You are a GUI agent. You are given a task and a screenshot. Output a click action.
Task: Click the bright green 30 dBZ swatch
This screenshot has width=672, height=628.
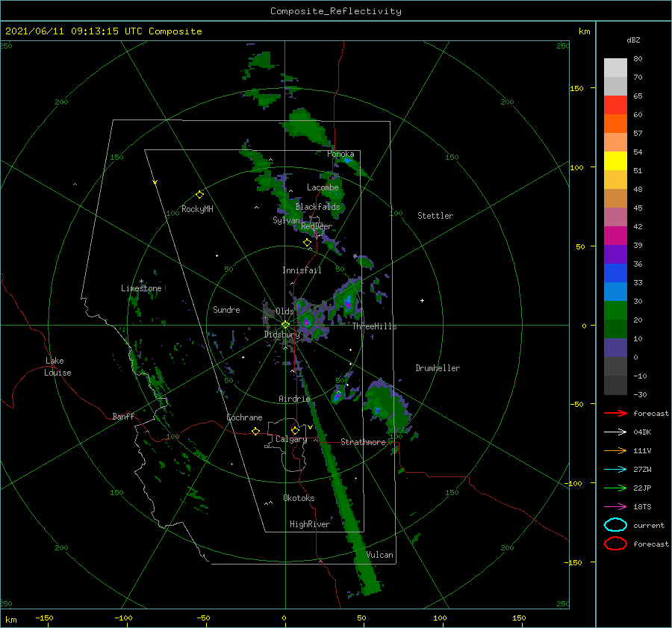point(615,310)
